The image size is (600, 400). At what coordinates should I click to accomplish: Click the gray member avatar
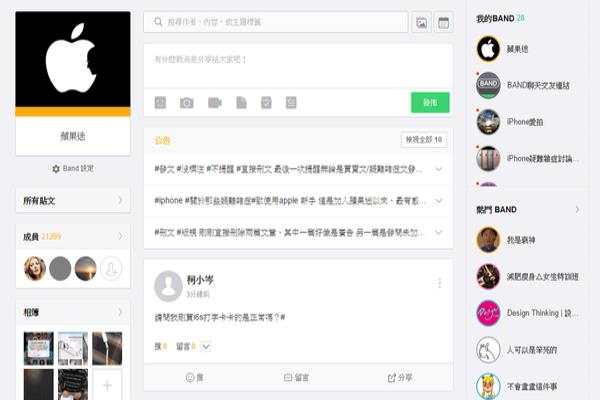click(60, 268)
